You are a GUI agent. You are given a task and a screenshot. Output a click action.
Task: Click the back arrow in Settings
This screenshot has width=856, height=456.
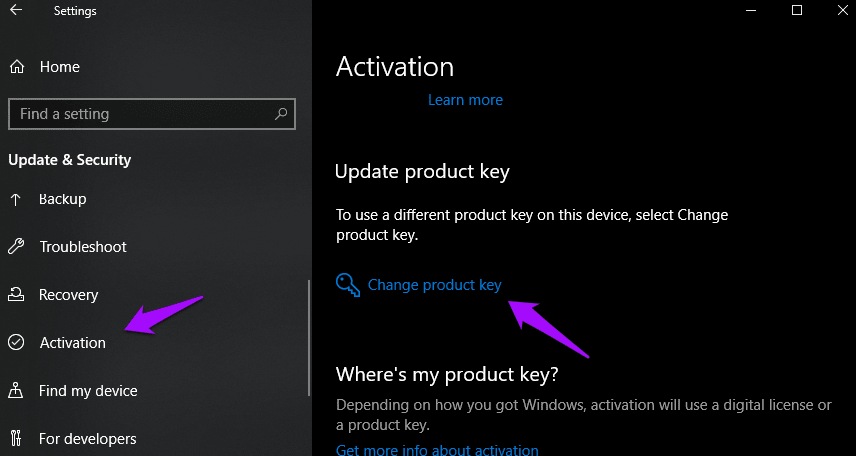pyautogui.click(x=16, y=11)
